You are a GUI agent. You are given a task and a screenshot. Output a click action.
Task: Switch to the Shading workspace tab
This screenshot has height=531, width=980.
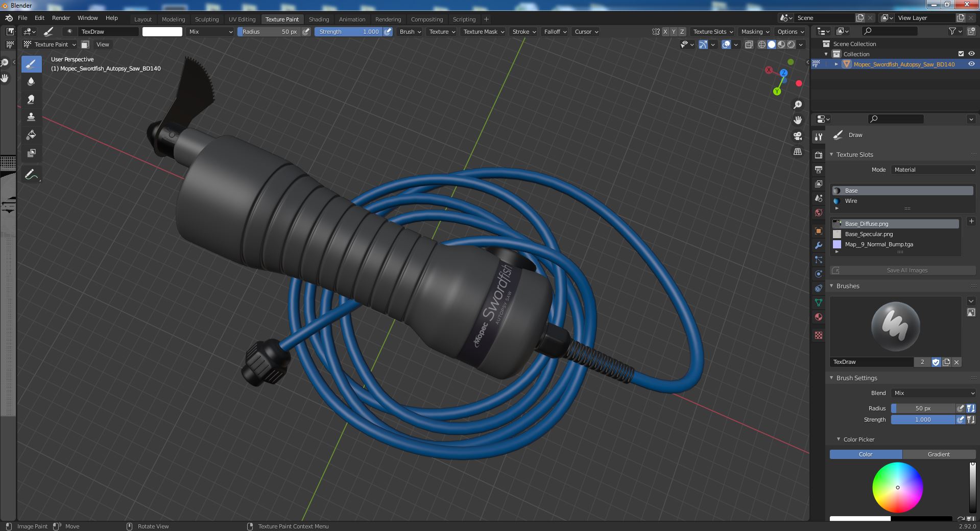(319, 19)
